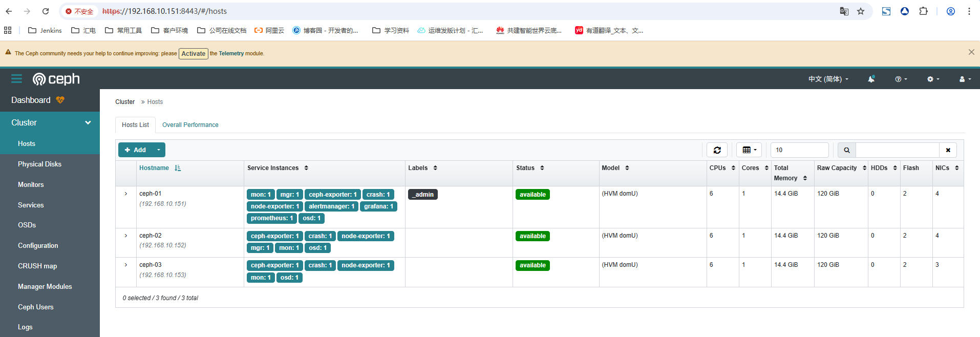Screen dimensions: 980x337
Task: Open the table column toggle menu
Action: click(x=749, y=150)
